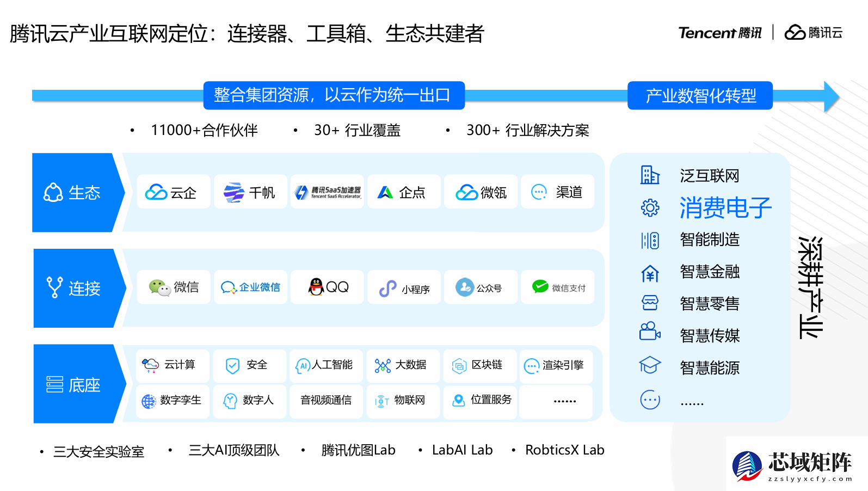The height and width of the screenshot is (491, 868).
Task: Click the 云计算 cloud icon
Action: (x=150, y=365)
